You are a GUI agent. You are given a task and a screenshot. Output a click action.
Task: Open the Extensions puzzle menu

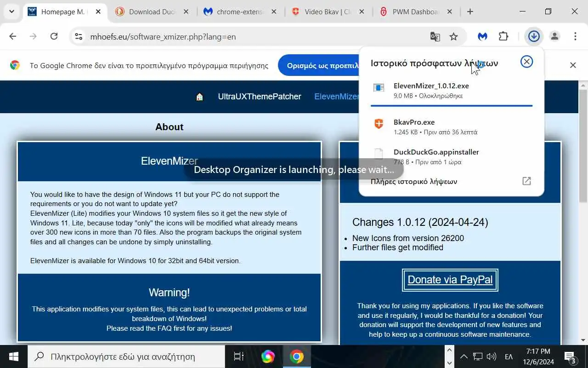pyautogui.click(x=503, y=36)
